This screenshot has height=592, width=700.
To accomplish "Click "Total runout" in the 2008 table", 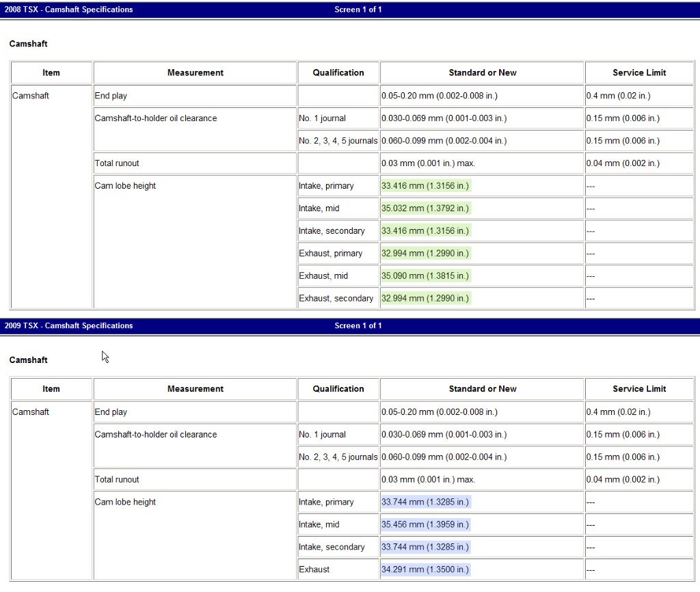I will pyautogui.click(x=117, y=163).
